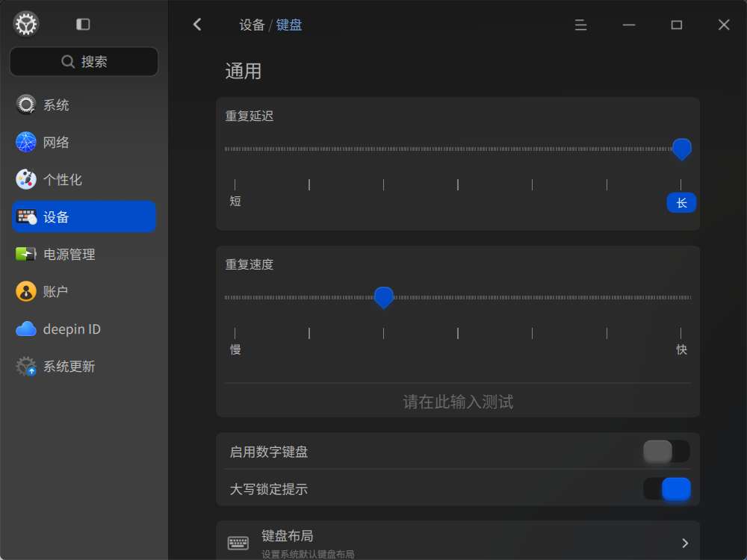Open 网络 settings category

[84, 142]
